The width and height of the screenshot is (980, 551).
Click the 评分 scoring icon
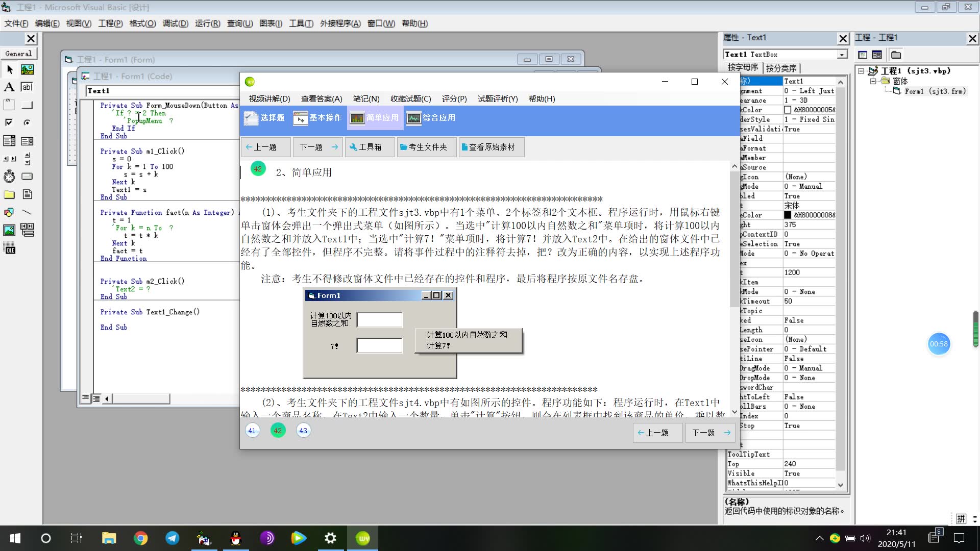pos(454,98)
